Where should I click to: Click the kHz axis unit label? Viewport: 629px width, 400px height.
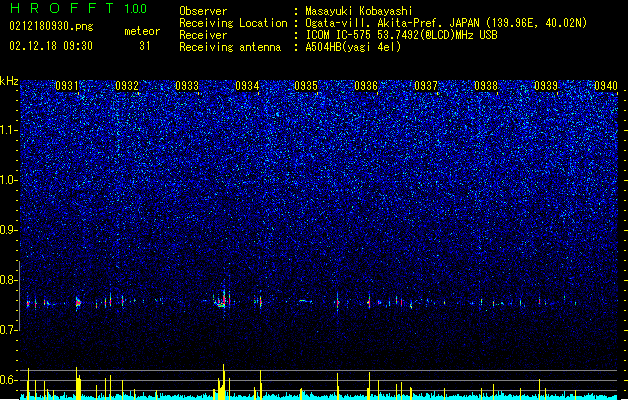9,81
